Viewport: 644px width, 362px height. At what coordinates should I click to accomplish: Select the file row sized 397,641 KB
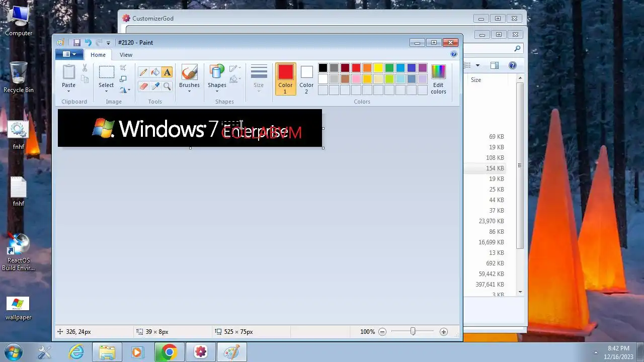(x=485, y=285)
